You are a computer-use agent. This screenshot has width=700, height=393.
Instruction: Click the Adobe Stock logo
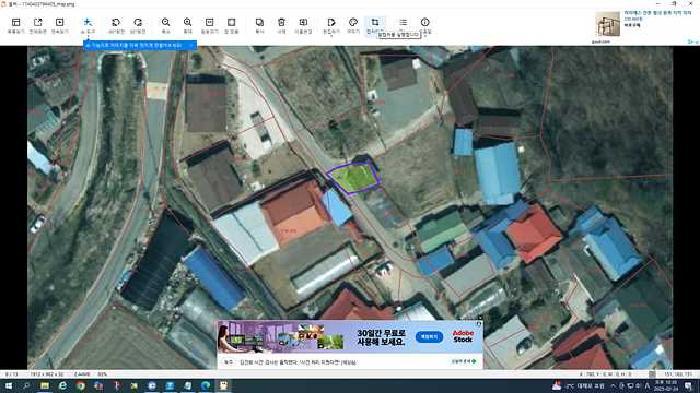463,337
